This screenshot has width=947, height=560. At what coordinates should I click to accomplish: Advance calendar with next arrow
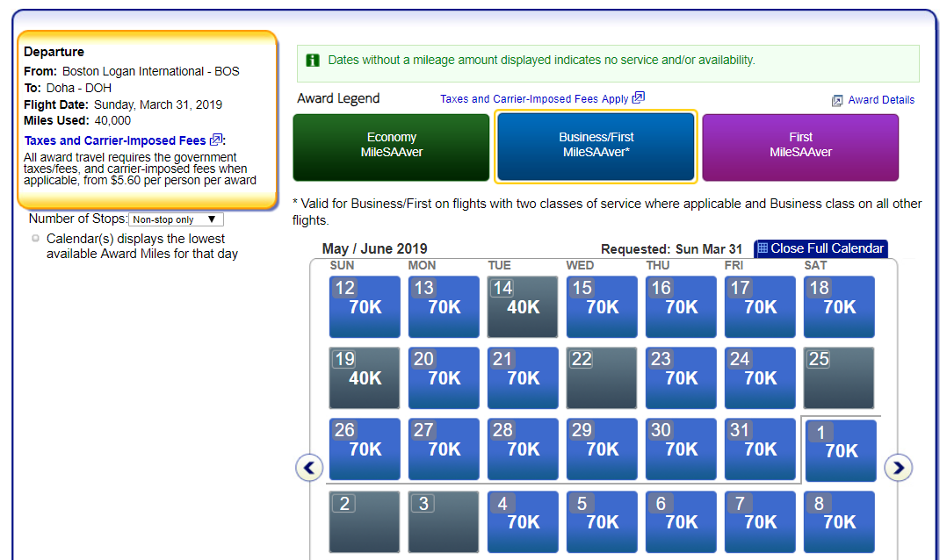click(x=898, y=468)
